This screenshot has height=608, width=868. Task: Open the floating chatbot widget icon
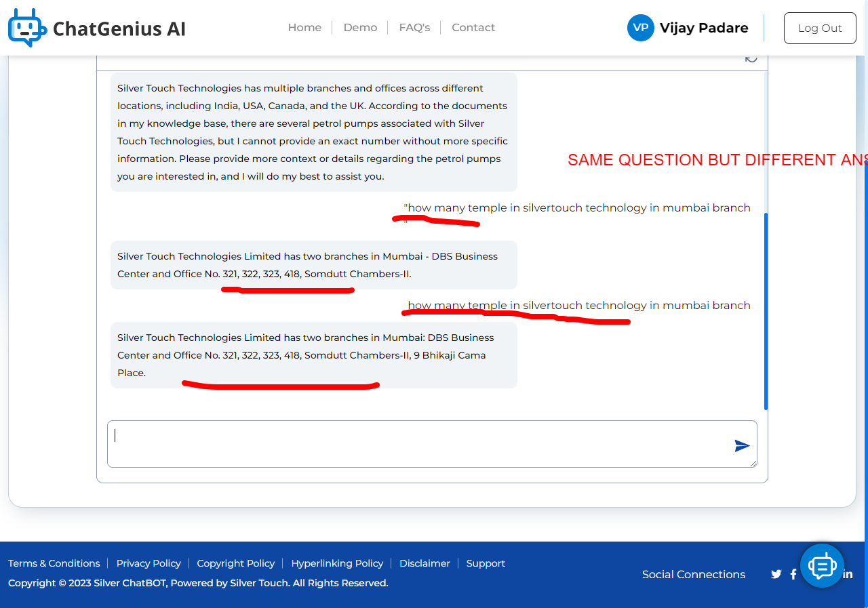click(x=822, y=565)
